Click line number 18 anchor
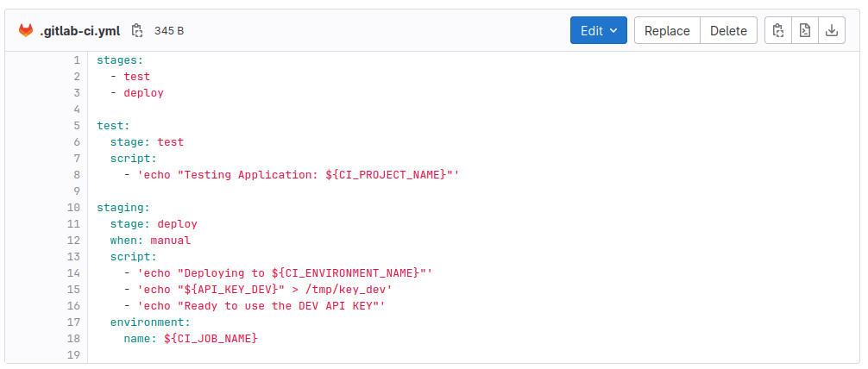Screen dimensions: 868x369 [73, 339]
